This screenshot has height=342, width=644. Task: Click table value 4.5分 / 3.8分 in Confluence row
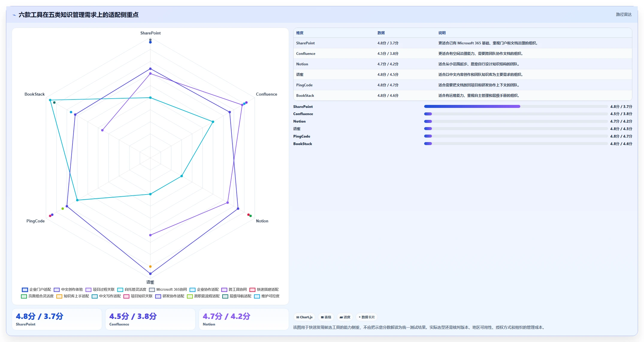pyautogui.click(x=388, y=54)
